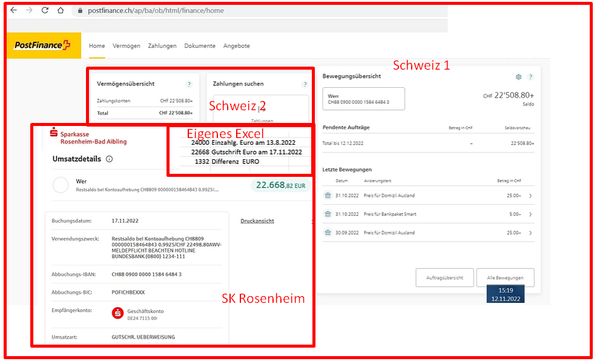Click the Pendente Aufträge heading
This screenshot has width=597, height=364.
pyautogui.click(x=346, y=128)
